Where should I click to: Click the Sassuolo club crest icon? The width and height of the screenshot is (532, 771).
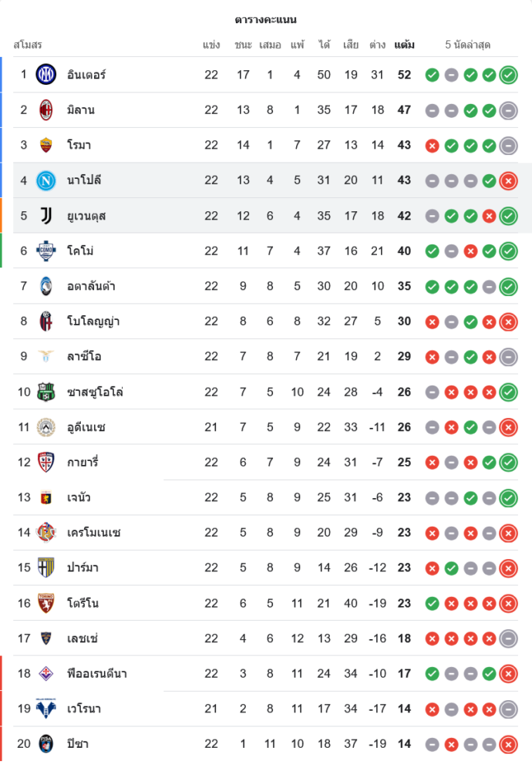click(x=46, y=392)
